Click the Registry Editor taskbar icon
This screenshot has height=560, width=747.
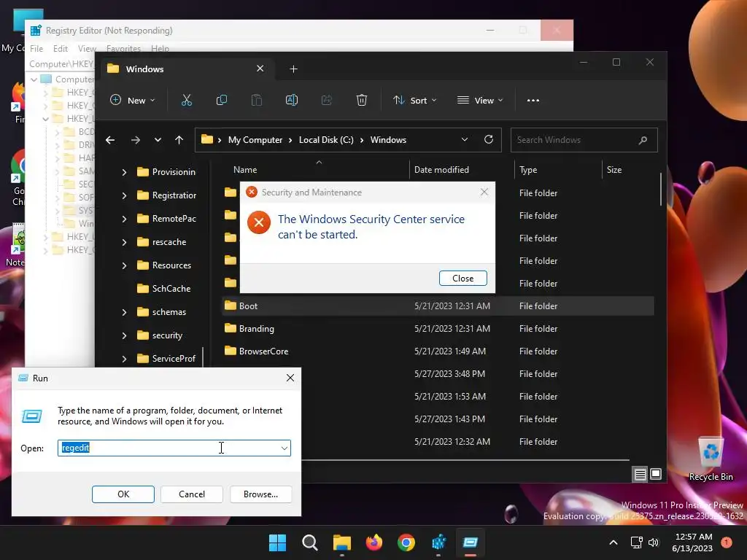pyautogui.click(x=438, y=542)
